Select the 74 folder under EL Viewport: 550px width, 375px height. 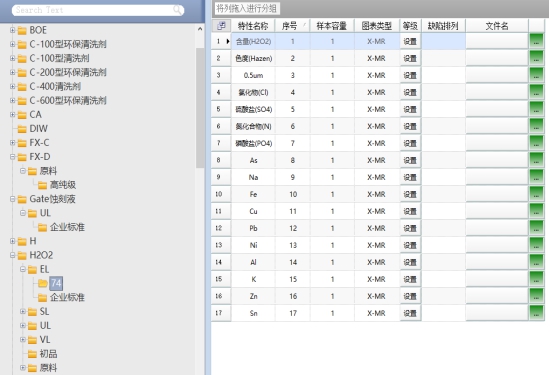pos(56,283)
